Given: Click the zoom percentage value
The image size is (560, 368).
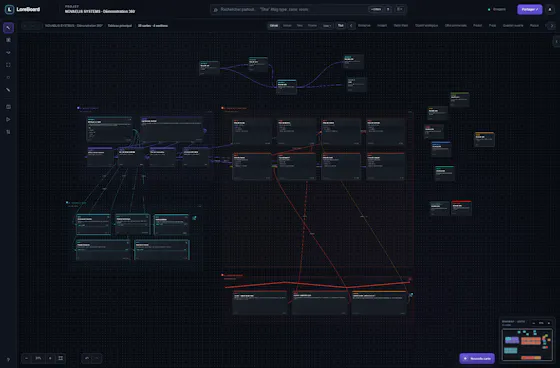Looking at the screenshot, I should 38,358.
